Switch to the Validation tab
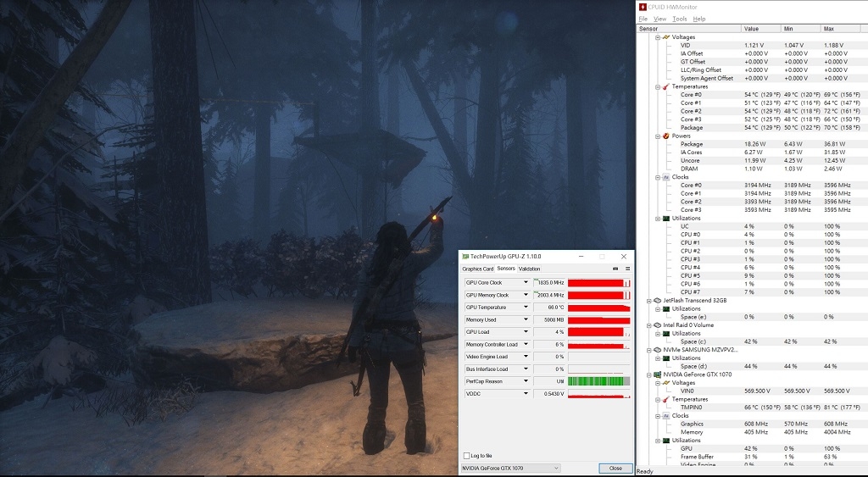This screenshot has height=477, width=868. click(529, 269)
